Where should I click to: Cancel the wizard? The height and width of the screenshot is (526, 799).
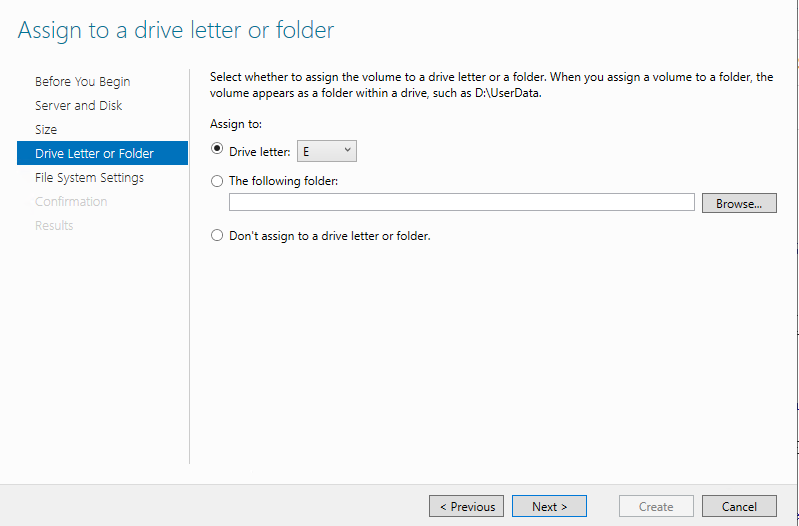tap(739, 506)
